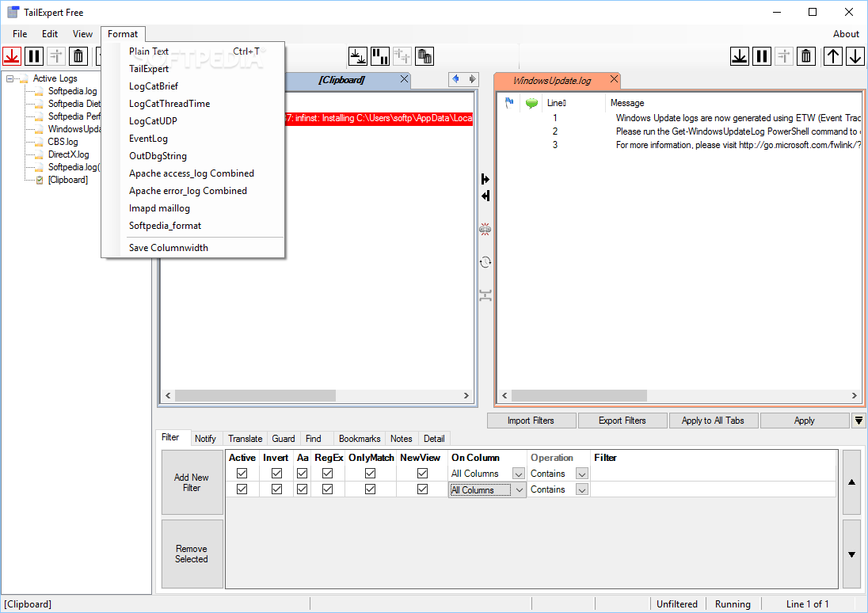Screen dimensions: 868x613
Task: Click the greyed split icon in the left toolbar
Action: pyautogui.click(x=56, y=56)
